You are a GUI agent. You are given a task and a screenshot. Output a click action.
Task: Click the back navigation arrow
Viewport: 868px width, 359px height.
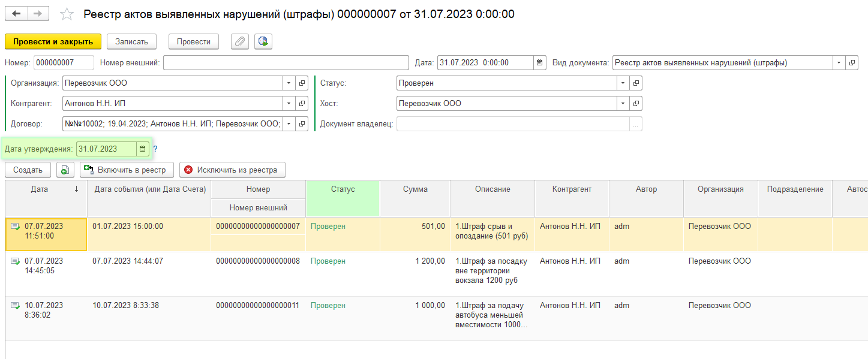(x=16, y=14)
